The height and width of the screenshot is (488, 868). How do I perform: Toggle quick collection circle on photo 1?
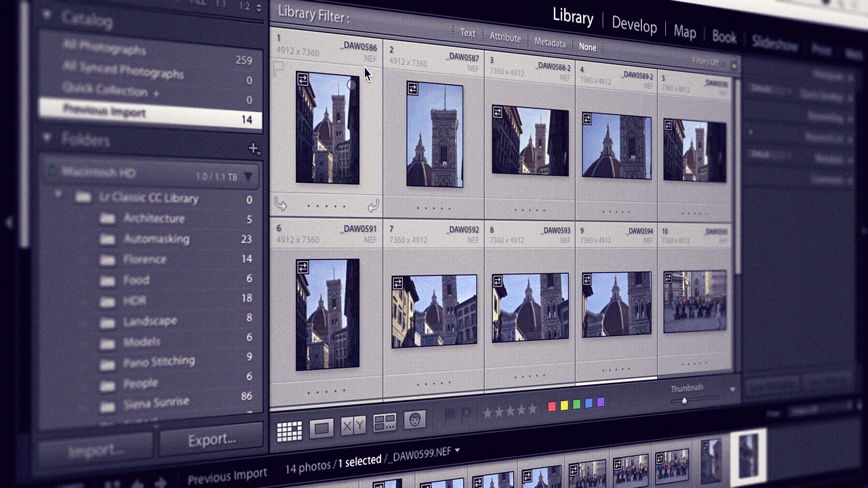351,85
